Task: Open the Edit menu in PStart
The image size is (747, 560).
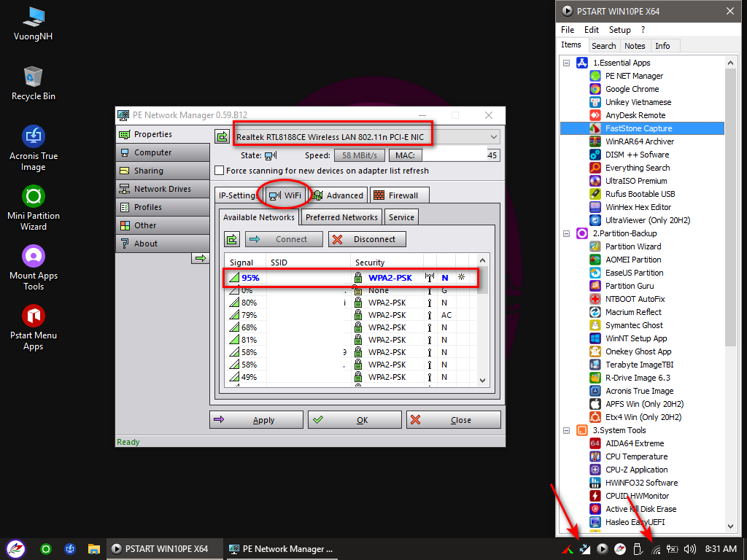Action: pyautogui.click(x=591, y=29)
